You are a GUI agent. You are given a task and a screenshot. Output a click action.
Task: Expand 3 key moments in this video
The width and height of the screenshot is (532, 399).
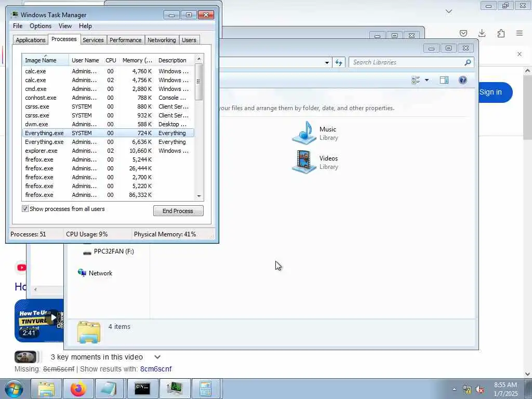tap(157, 357)
